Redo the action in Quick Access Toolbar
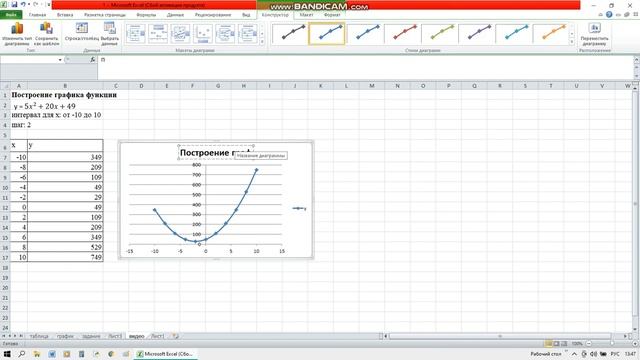Viewport: 640px width, 360px height. pyautogui.click(x=35, y=4)
